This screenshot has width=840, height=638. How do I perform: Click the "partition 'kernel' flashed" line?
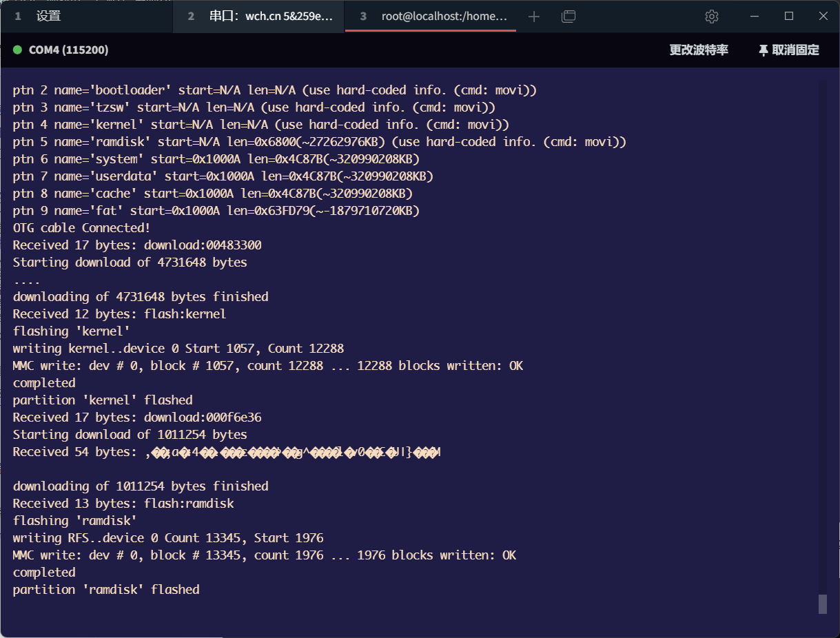(x=103, y=400)
